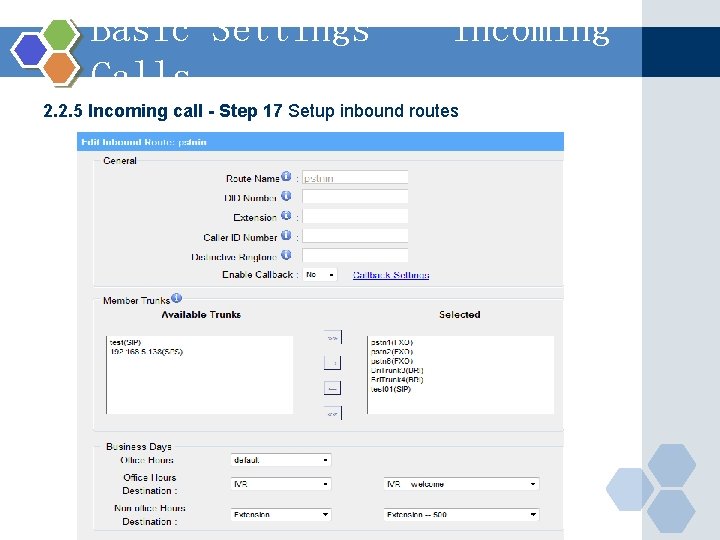Open the Route Name info icon
The image size is (720, 540).
click(286, 176)
